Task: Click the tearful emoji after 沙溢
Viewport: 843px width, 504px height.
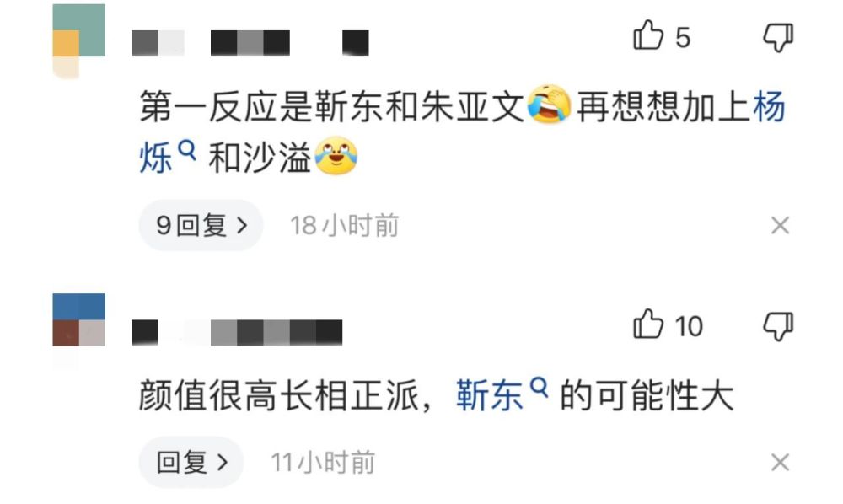Action: click(336, 157)
